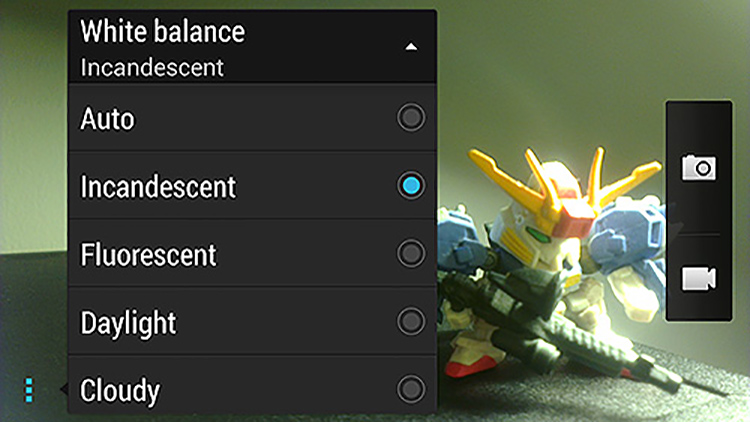Choose the Fluorescent option text
Image resolution: width=750 pixels, height=422 pixels.
(x=148, y=254)
